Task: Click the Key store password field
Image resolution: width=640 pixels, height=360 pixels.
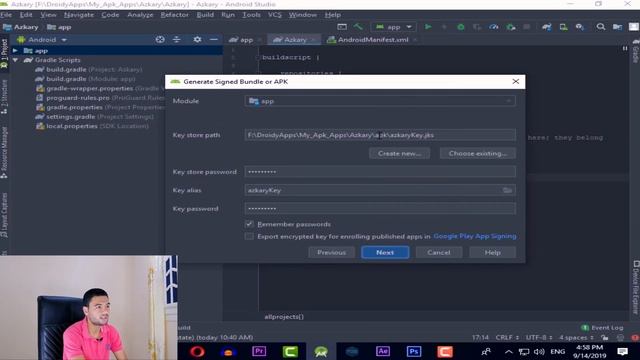Action: click(x=380, y=172)
